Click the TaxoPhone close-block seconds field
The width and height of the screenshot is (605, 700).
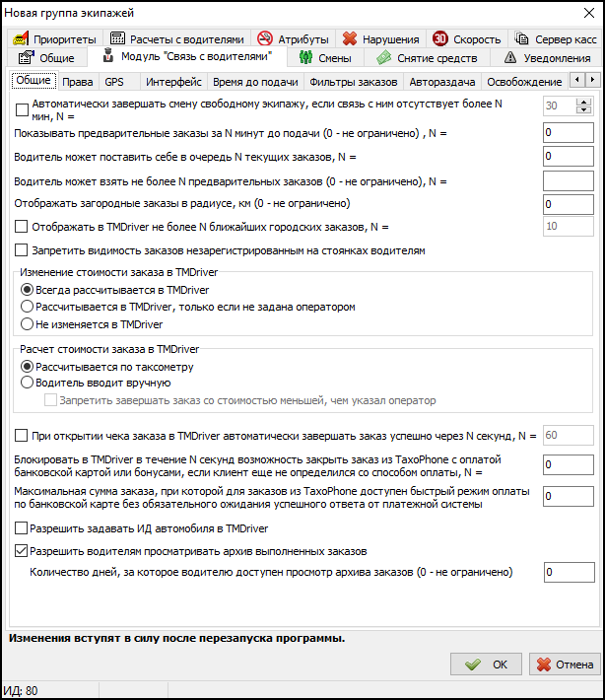[568, 465]
